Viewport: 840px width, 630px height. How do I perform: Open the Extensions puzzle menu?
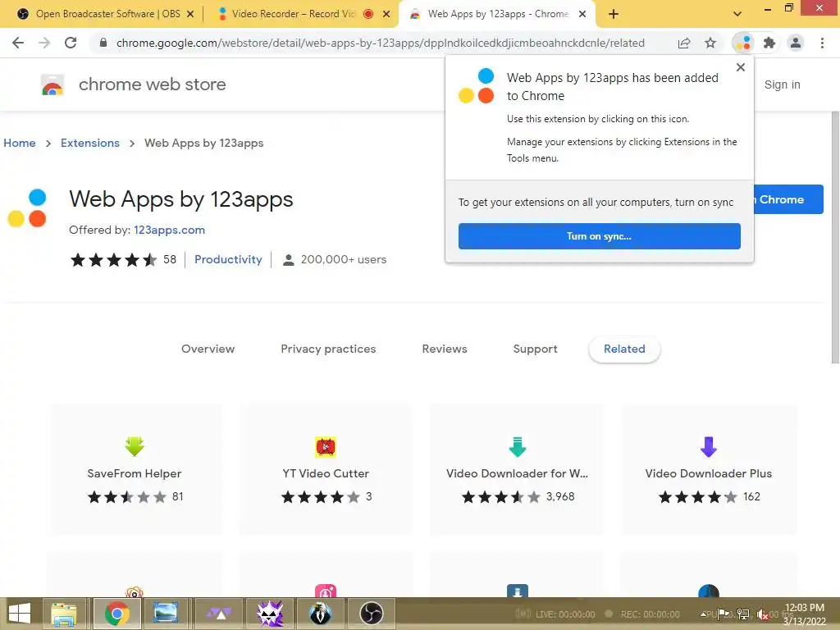(x=769, y=43)
